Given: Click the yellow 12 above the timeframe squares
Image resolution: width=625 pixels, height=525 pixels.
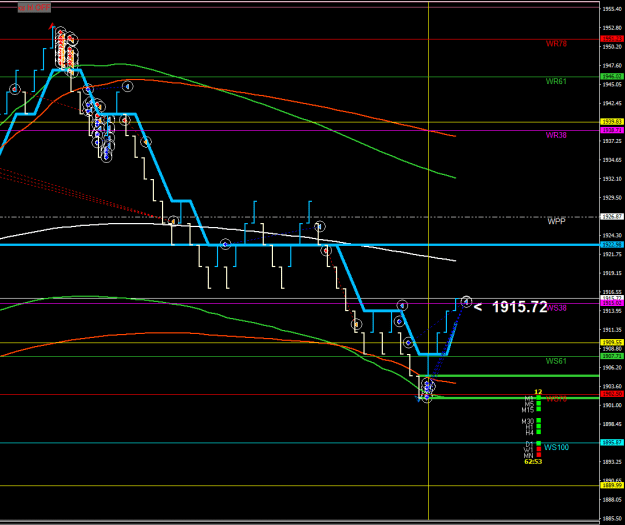Looking at the screenshot, I should (538, 392).
